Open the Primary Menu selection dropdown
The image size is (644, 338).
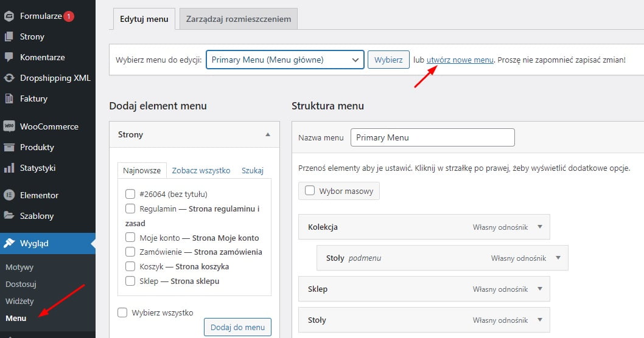[285, 60]
